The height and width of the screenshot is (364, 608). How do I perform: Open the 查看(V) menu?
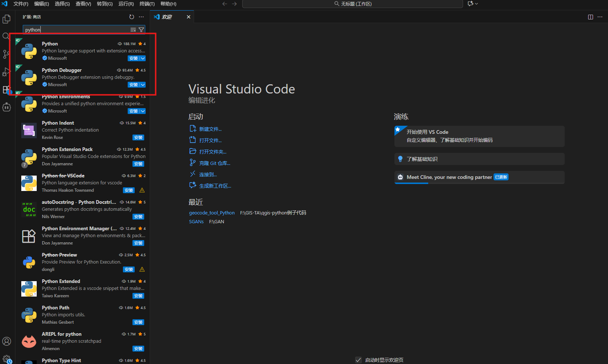click(83, 4)
